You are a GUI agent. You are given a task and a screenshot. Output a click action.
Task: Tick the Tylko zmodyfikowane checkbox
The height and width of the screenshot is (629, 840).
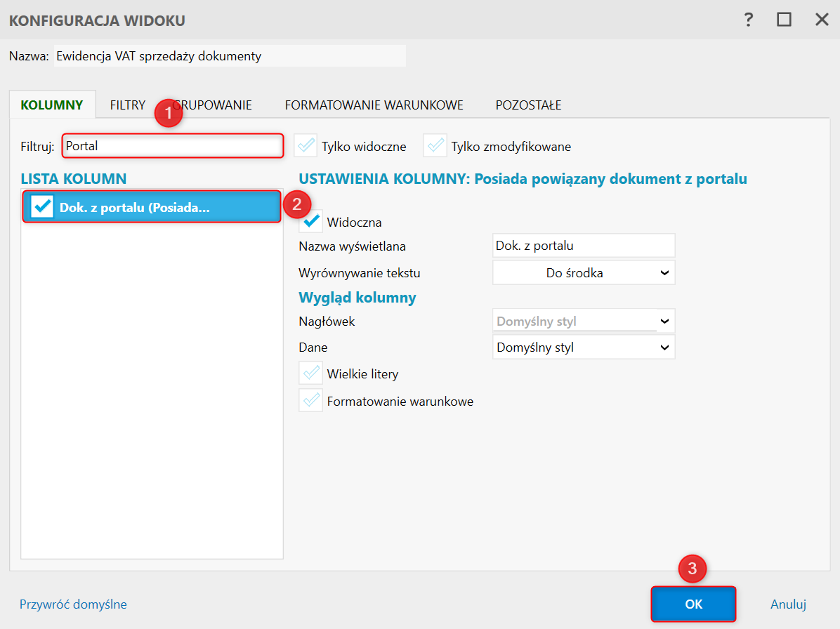click(435, 145)
